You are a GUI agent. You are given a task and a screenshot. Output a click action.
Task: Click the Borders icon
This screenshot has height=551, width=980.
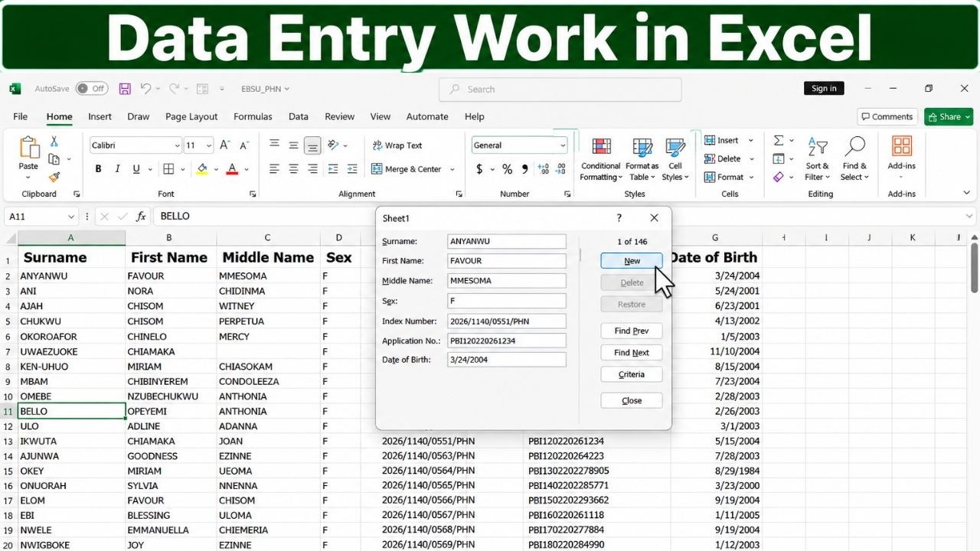(x=168, y=169)
